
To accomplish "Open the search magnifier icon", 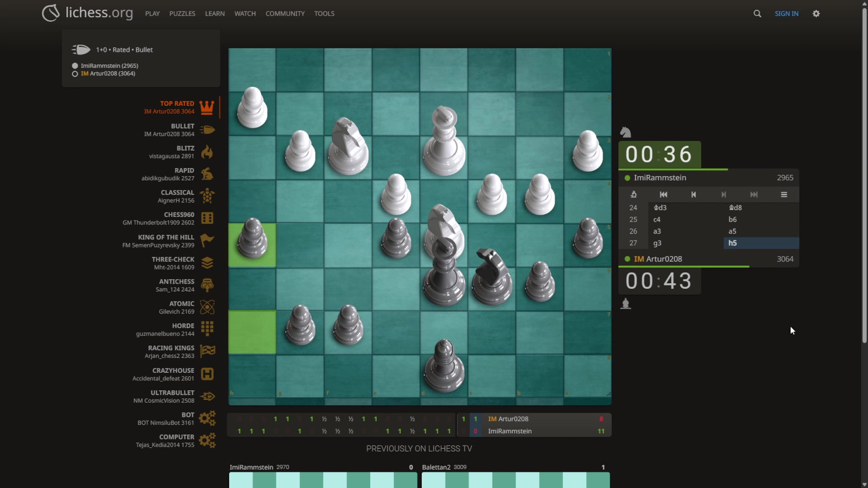I will pos(757,14).
